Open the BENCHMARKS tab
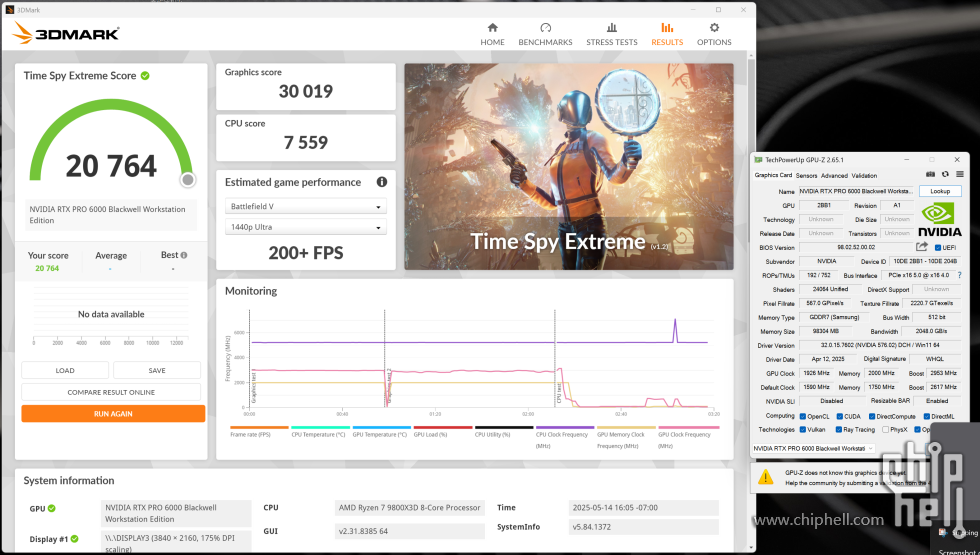 point(545,34)
